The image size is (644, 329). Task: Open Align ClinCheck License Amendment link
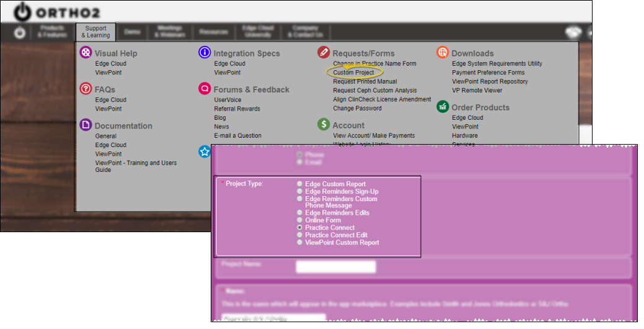382,99
